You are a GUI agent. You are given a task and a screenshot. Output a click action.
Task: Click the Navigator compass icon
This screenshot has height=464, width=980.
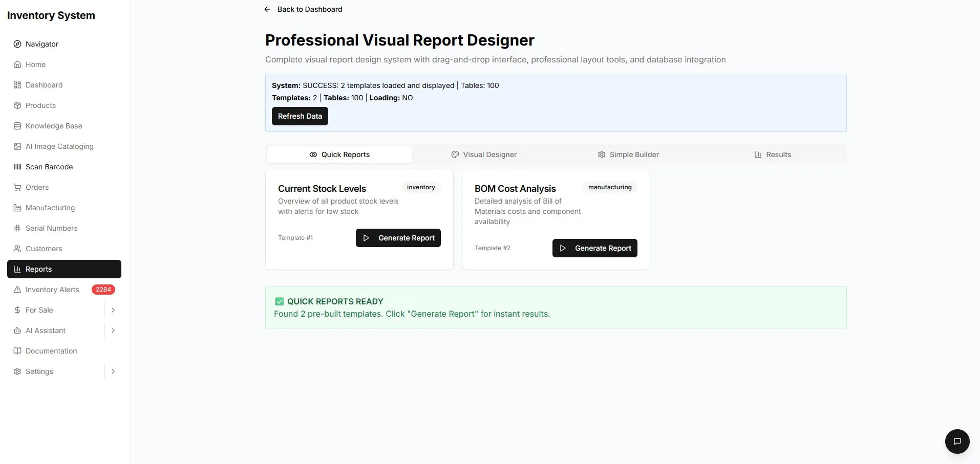(x=17, y=44)
